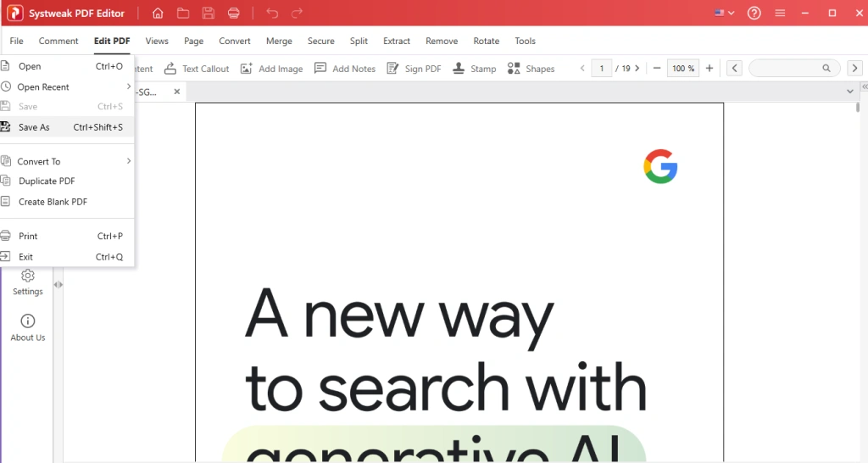The image size is (868, 463).
Task: Increase zoom with the plus button
Action: coord(709,68)
